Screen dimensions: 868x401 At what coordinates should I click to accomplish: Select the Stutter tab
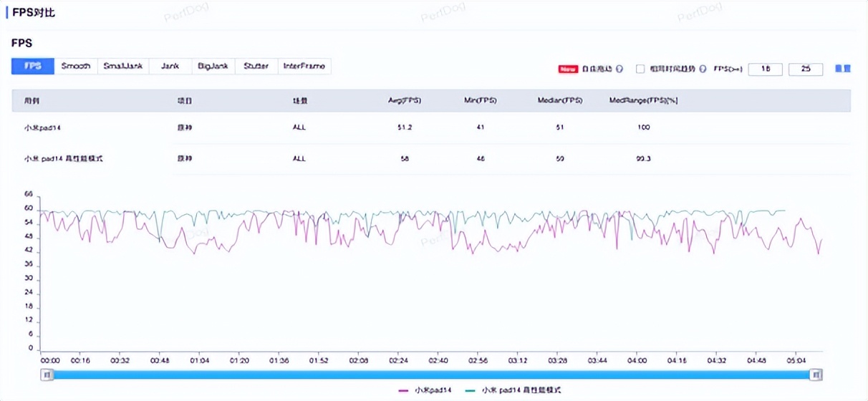[x=256, y=66]
